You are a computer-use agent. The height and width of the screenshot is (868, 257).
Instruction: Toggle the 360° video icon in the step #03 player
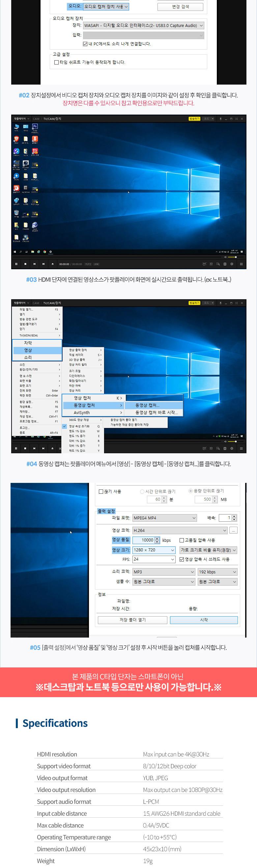[204, 264]
